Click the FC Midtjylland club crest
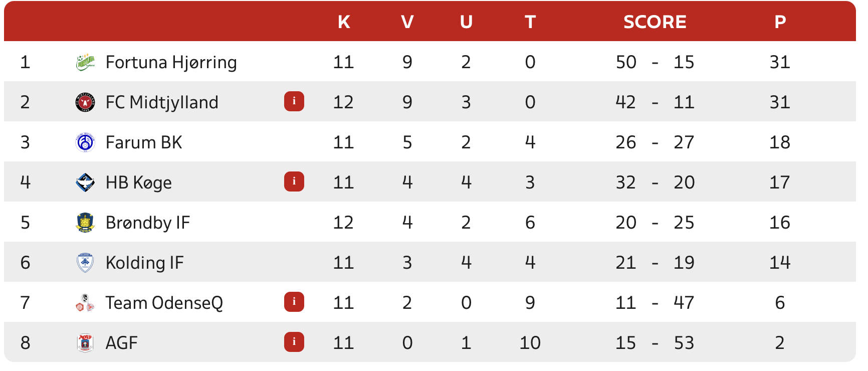 coord(85,102)
